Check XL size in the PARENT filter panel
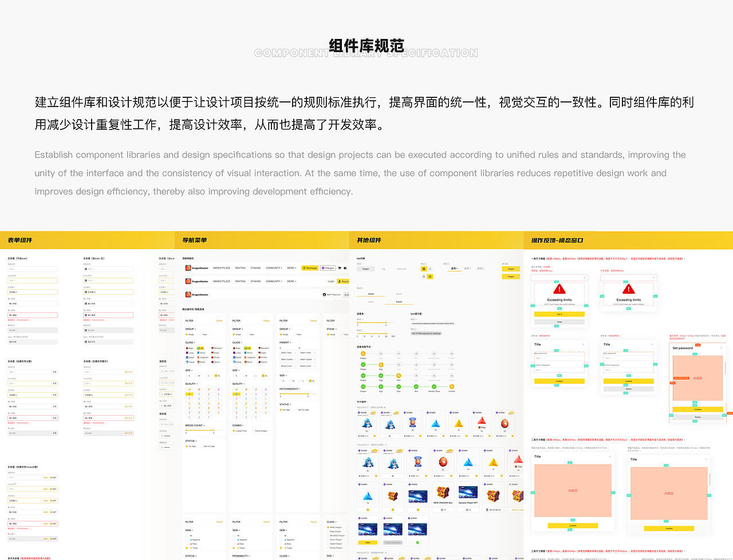 point(310,381)
